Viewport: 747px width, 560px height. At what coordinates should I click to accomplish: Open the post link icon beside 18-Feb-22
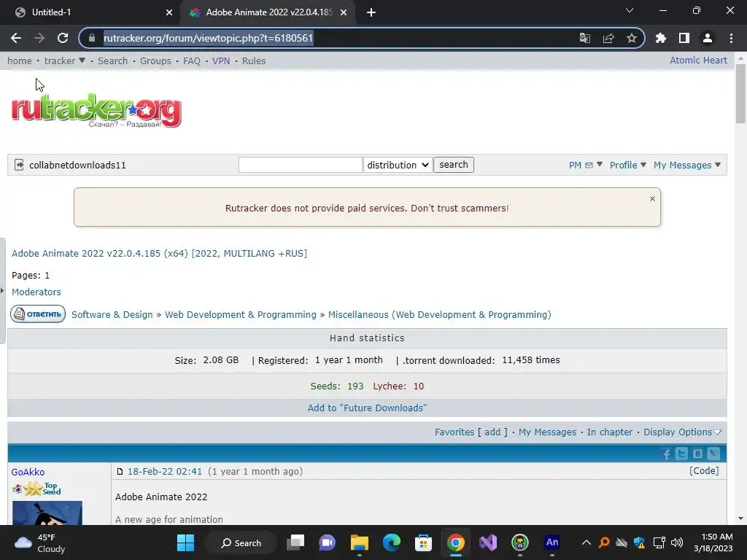120,472
